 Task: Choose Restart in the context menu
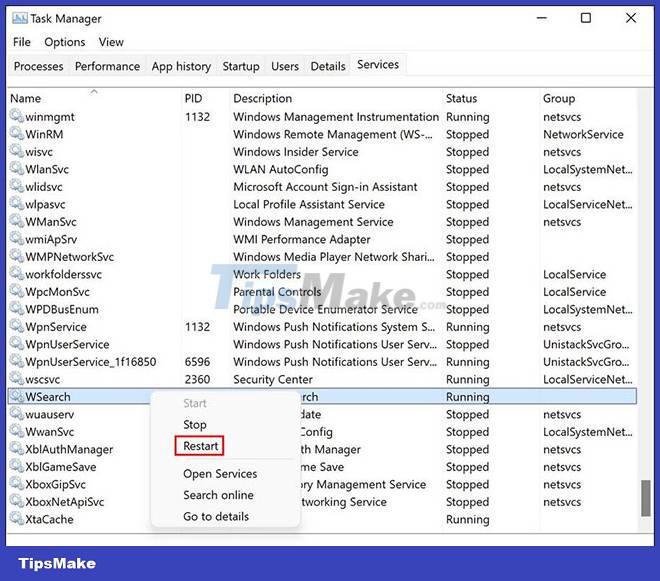(200, 446)
